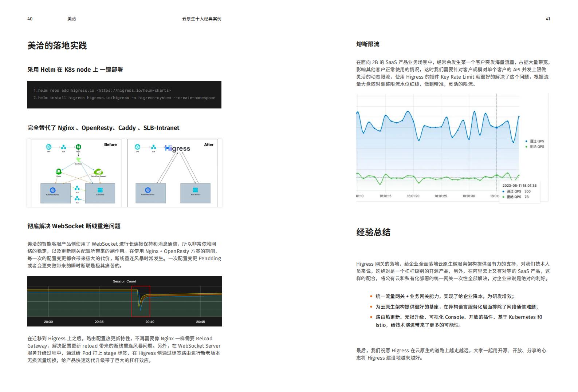Image resolution: width=578 pixels, height=392 pixels.
Task: Click the DNS icon in the After diagram
Action: point(137,147)
